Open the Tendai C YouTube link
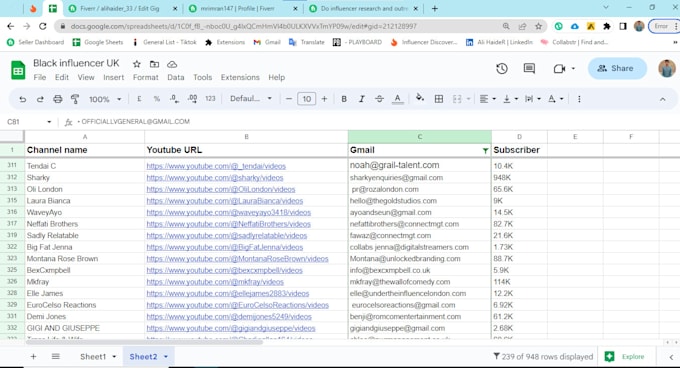 pos(216,166)
